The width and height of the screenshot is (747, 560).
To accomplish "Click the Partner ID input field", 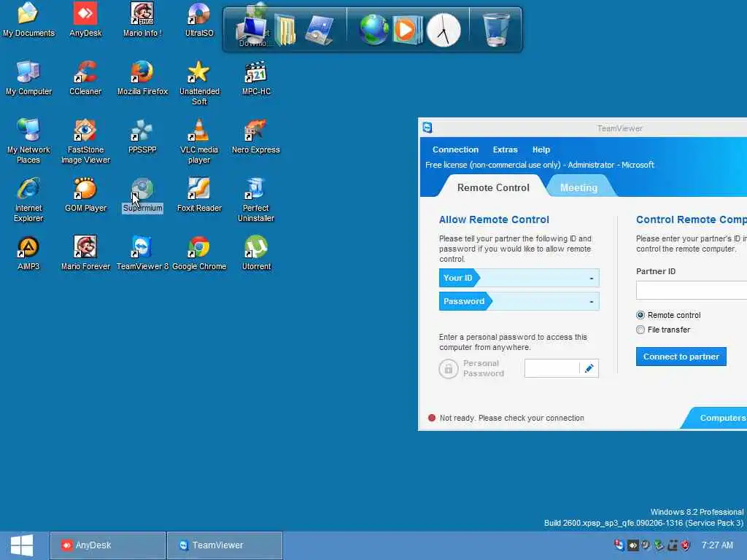I will tap(692, 290).
